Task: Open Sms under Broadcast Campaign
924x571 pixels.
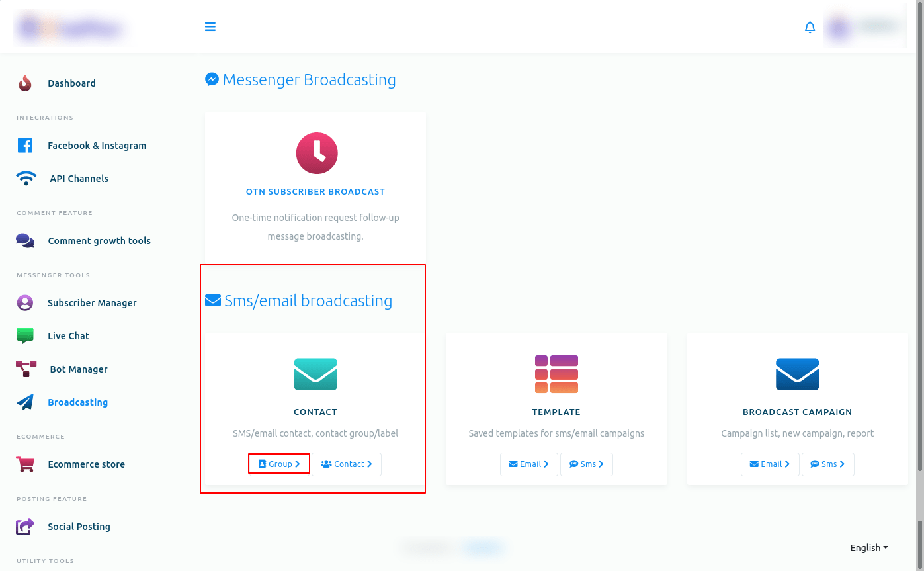Action: pos(827,464)
